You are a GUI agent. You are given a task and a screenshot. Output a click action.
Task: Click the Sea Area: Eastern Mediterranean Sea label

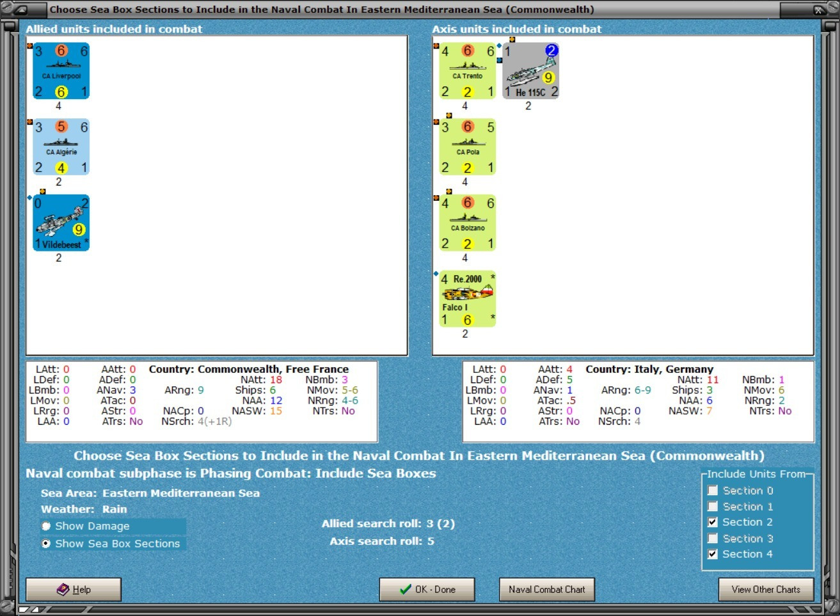click(150, 493)
